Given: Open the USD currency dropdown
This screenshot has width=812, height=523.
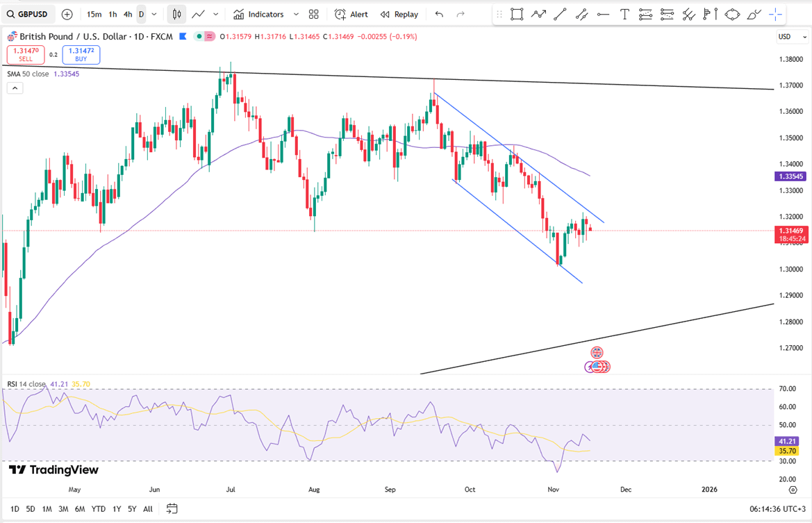Looking at the screenshot, I should (792, 37).
